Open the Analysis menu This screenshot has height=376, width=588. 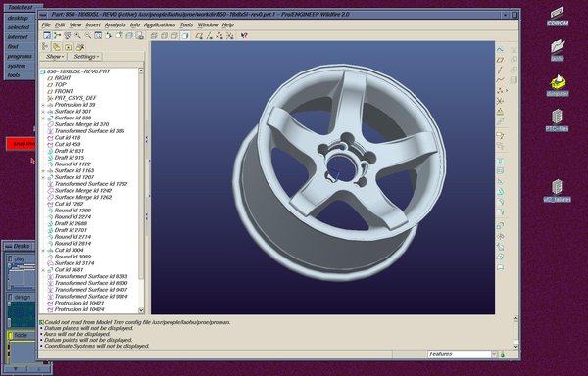point(115,25)
